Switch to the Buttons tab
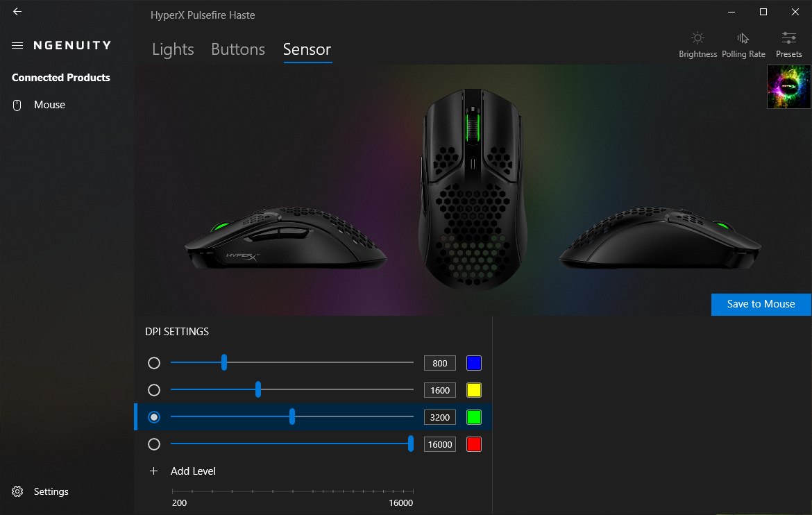 pyautogui.click(x=238, y=49)
